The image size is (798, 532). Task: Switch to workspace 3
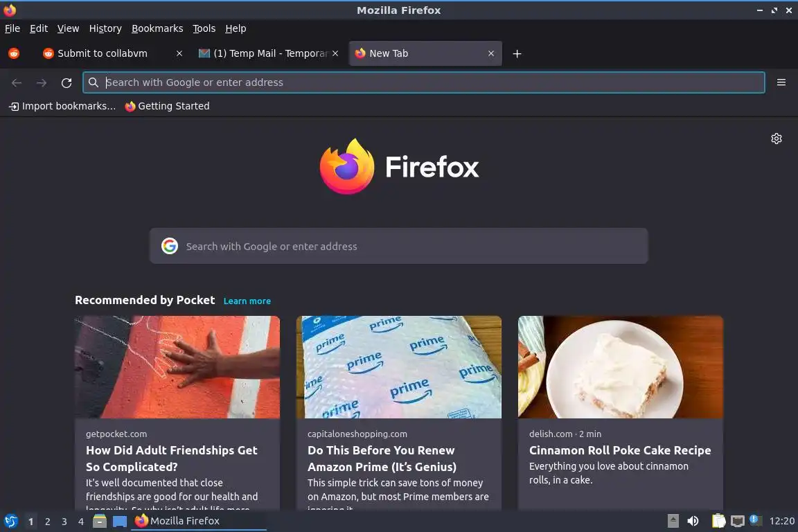pos(64,522)
